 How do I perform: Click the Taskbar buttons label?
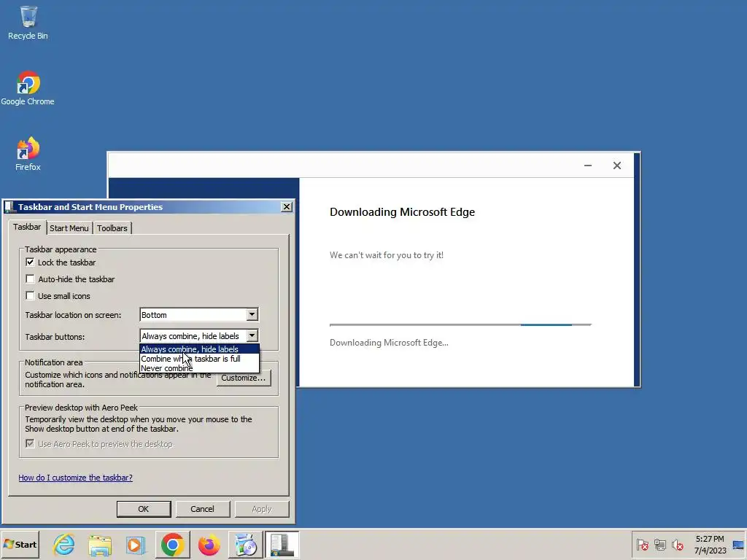[55, 337]
